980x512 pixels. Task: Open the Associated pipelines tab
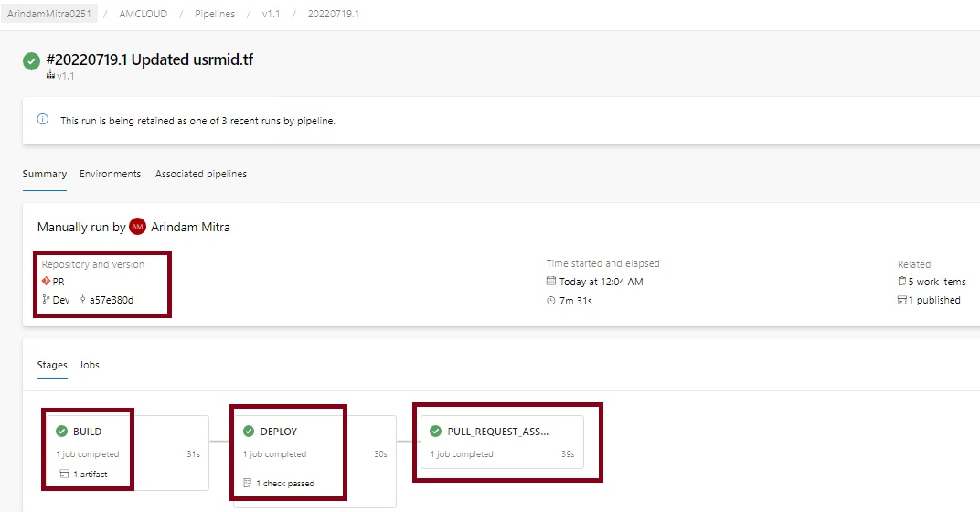201,174
